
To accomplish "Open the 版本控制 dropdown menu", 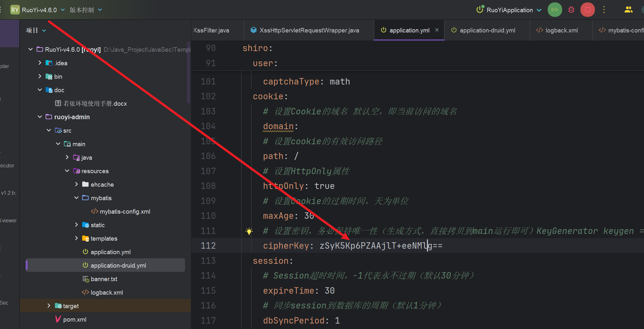I will click(x=86, y=10).
